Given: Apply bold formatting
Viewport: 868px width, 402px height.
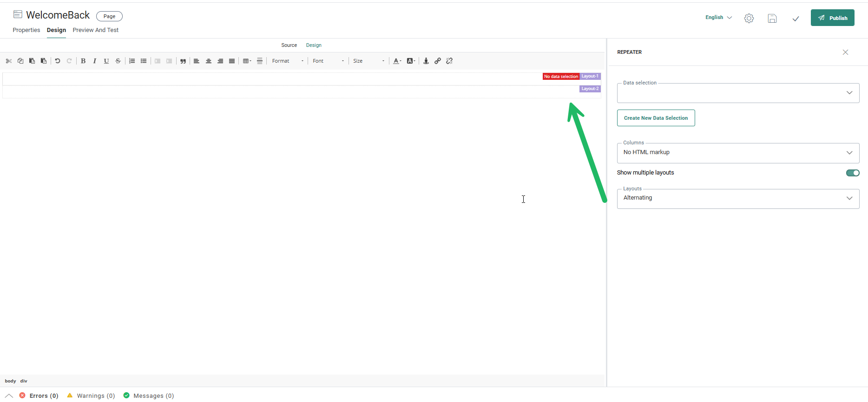Looking at the screenshot, I should [83, 61].
